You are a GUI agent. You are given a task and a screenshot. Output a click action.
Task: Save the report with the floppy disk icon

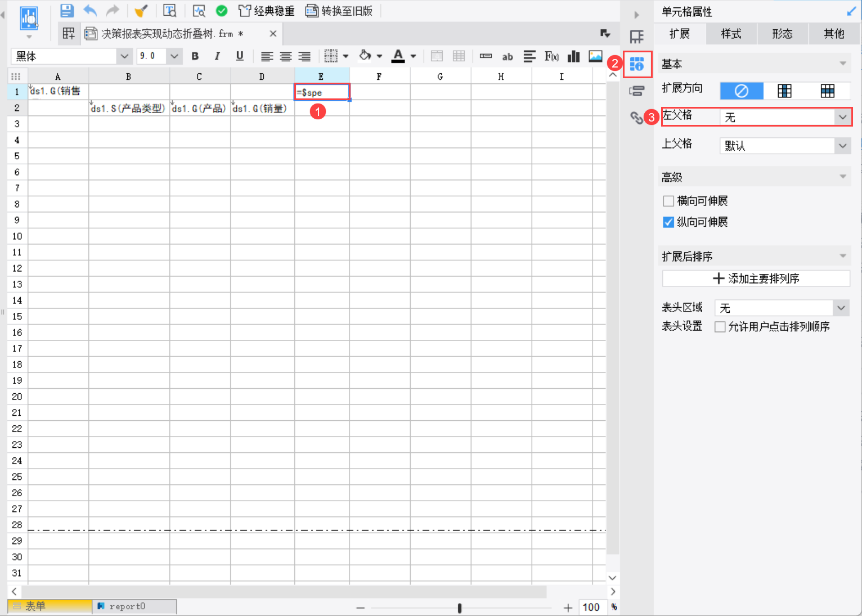pos(67,11)
